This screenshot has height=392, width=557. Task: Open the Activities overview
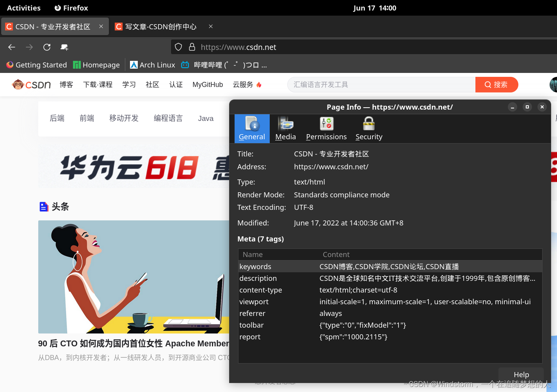pos(24,8)
